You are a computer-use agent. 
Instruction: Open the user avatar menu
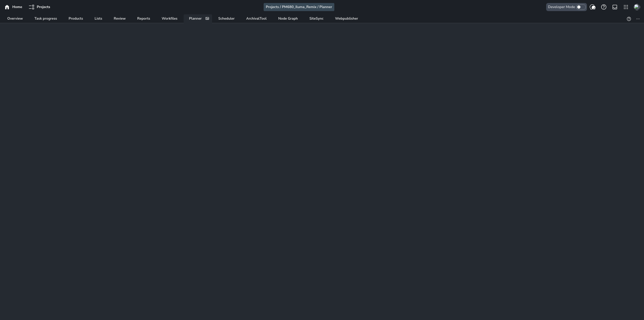637,7
